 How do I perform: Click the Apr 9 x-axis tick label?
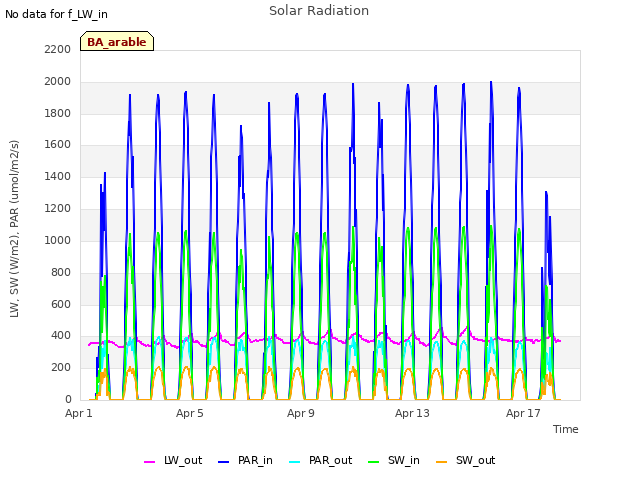coord(301,413)
